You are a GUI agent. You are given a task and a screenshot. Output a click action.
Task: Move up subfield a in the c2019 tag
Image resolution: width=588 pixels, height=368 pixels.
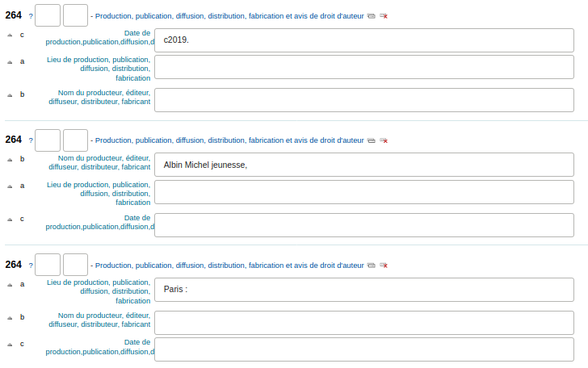[x=10, y=62]
